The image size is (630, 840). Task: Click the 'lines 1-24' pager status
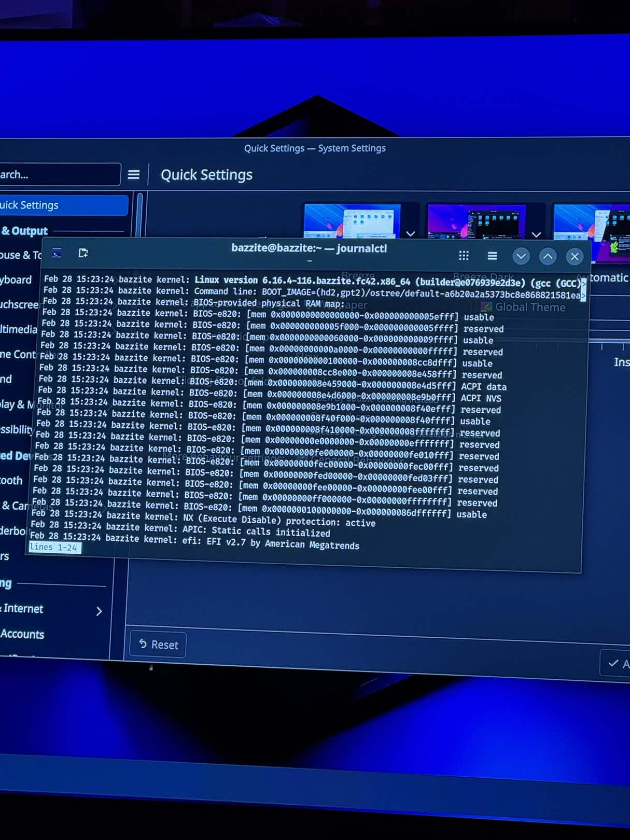[x=54, y=548]
